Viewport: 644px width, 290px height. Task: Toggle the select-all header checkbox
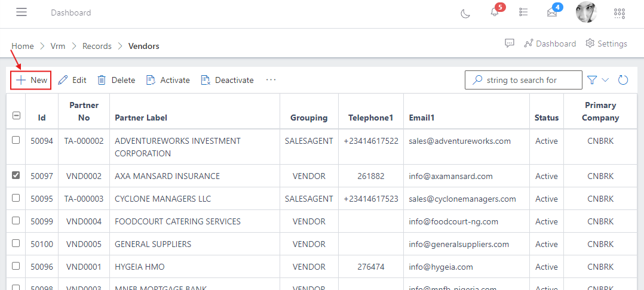[16, 116]
